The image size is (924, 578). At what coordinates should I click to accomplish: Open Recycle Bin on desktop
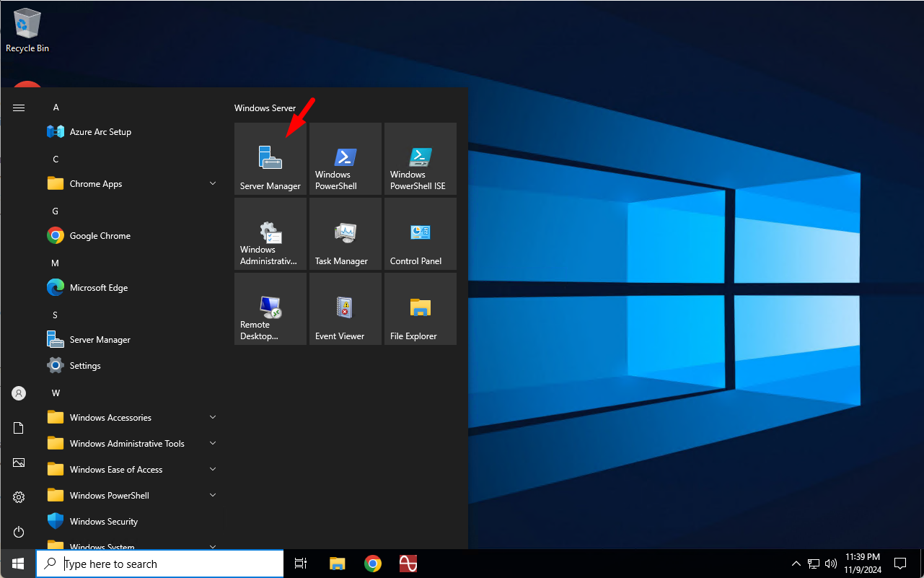click(x=27, y=31)
